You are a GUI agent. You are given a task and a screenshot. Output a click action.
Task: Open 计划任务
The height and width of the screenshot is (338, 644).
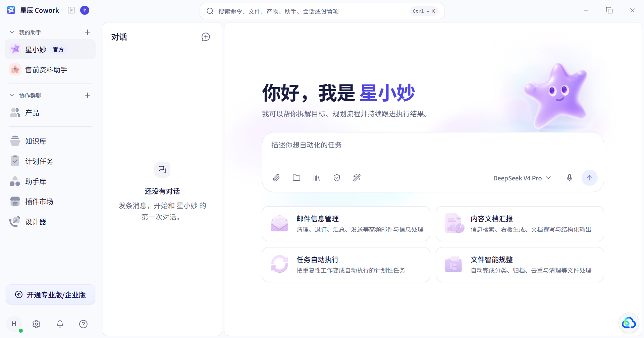click(x=50, y=161)
